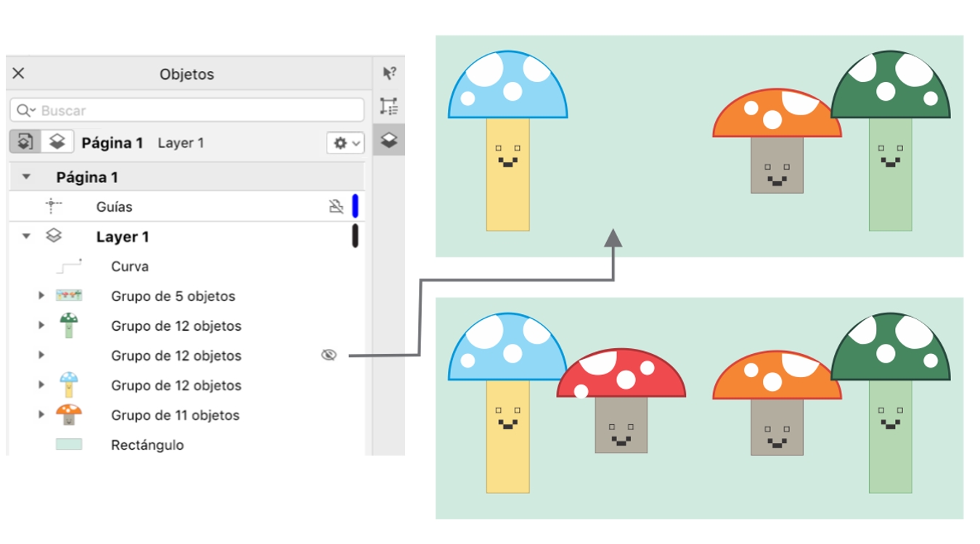Select the Curva object in Layer 1
980x544 pixels.
(130, 266)
